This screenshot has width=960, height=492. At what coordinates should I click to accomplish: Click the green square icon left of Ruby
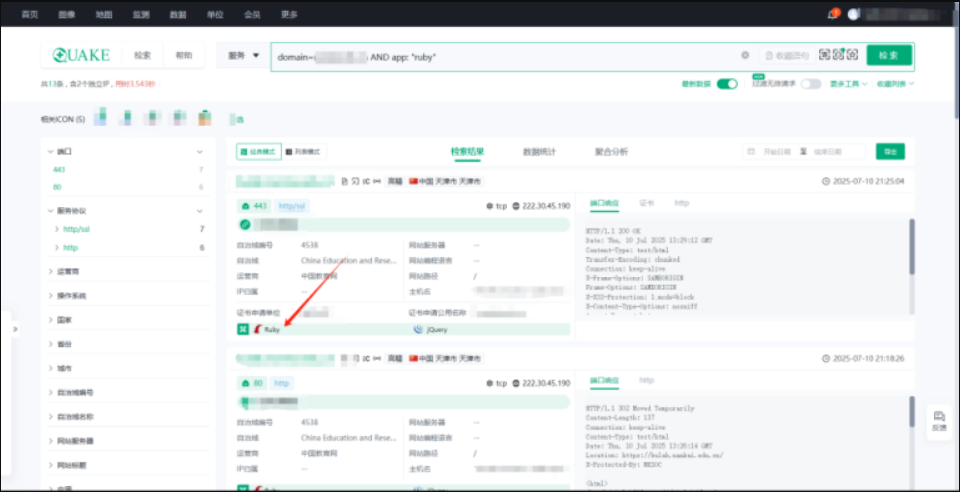pos(243,329)
